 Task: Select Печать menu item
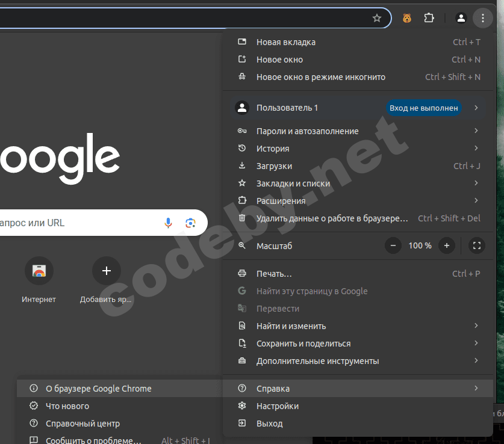358,274
